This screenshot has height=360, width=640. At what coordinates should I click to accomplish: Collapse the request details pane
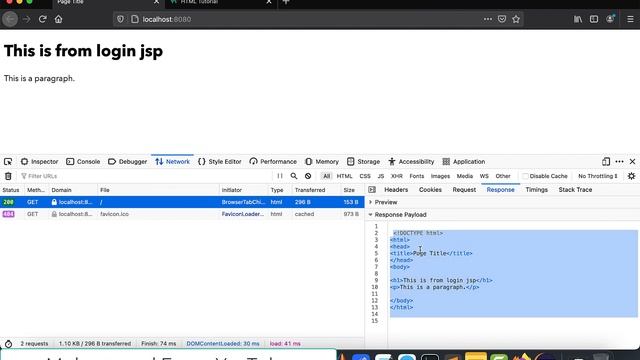pyautogui.click(x=372, y=190)
